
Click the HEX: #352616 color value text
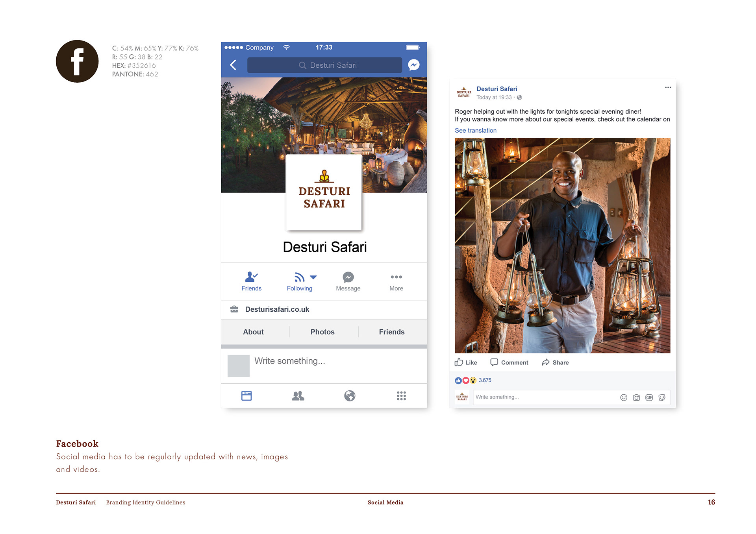[134, 66]
